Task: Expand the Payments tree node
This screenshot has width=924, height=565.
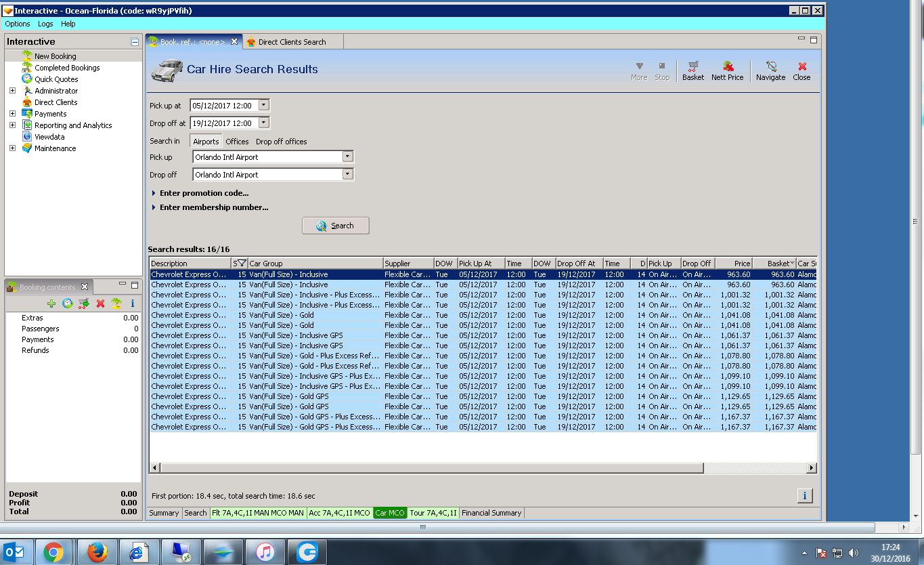Action: (x=12, y=114)
